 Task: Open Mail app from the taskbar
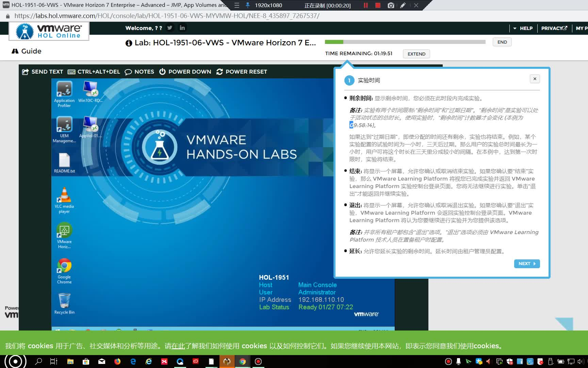click(102, 361)
